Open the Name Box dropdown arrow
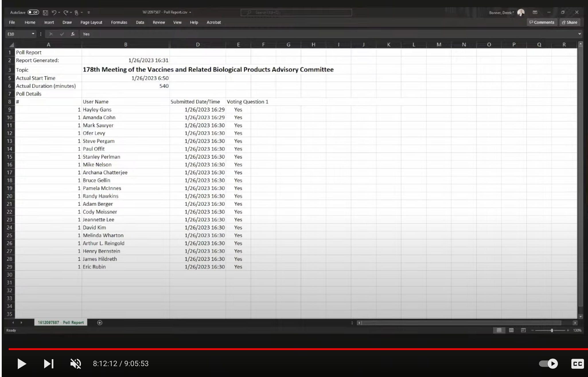 coord(33,34)
